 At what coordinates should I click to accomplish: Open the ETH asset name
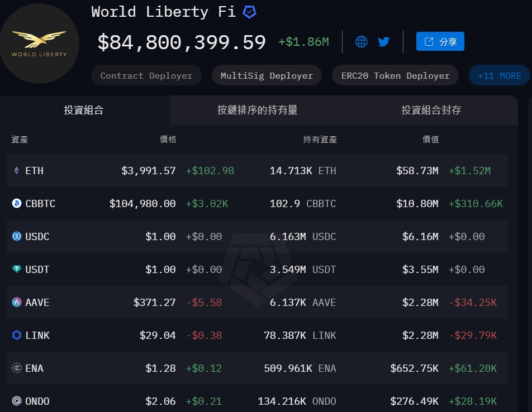(x=34, y=170)
